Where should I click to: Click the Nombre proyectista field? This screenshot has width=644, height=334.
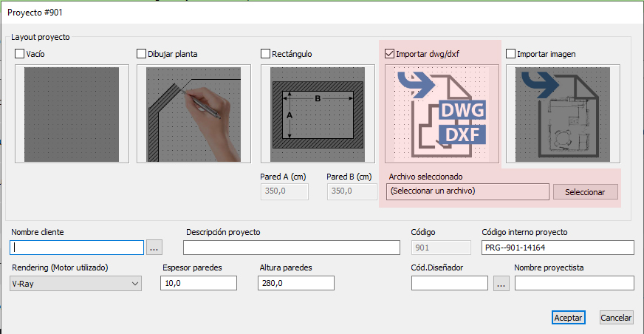pos(575,283)
